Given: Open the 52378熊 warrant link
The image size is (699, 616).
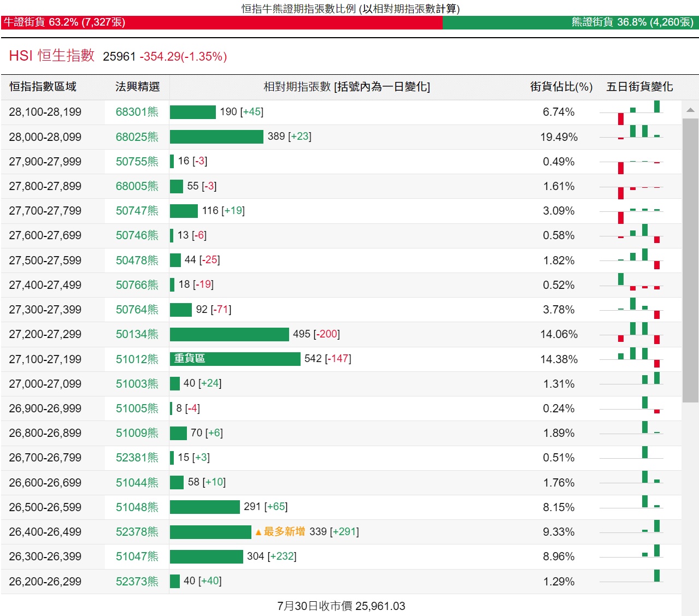Looking at the screenshot, I should point(137,532).
